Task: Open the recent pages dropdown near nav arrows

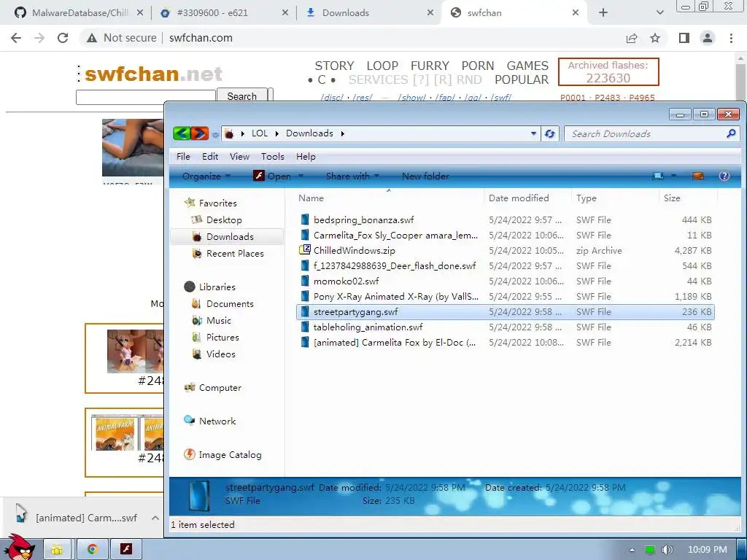Action: click(x=215, y=135)
